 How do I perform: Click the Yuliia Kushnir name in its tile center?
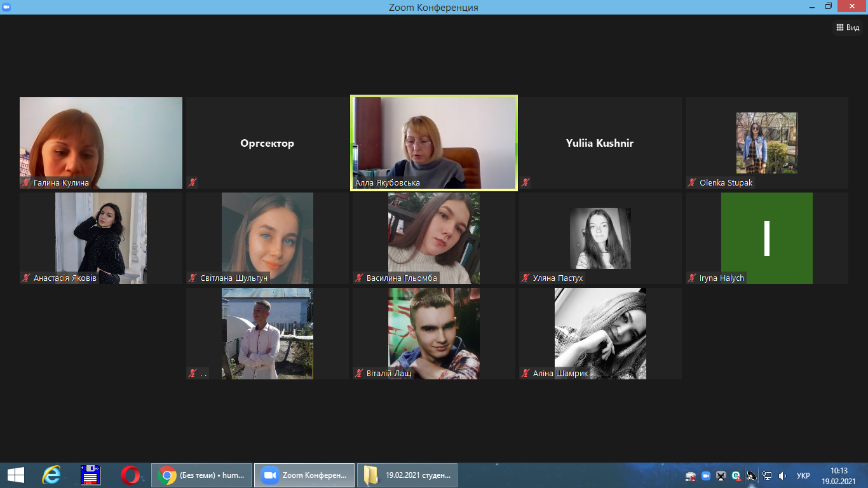pyautogui.click(x=600, y=144)
